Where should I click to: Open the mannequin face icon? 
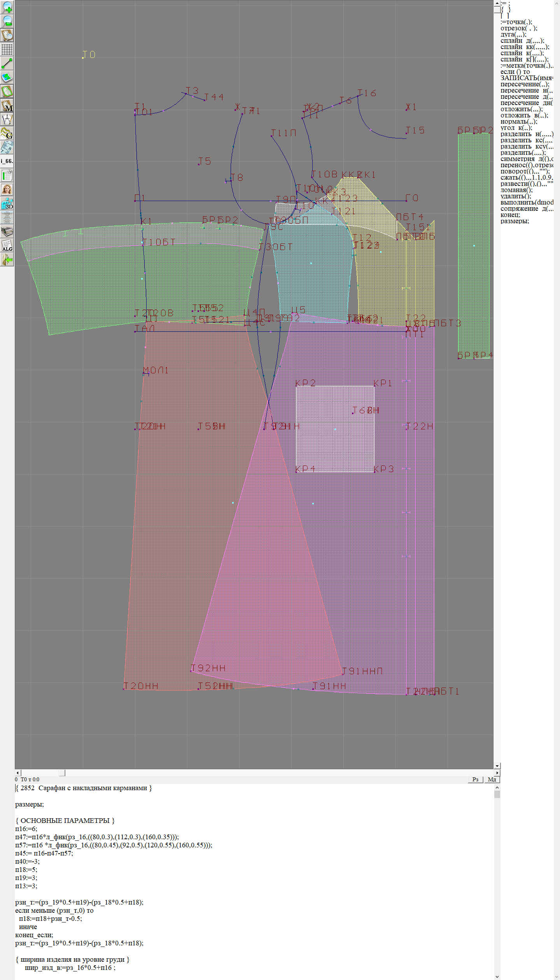point(7,189)
